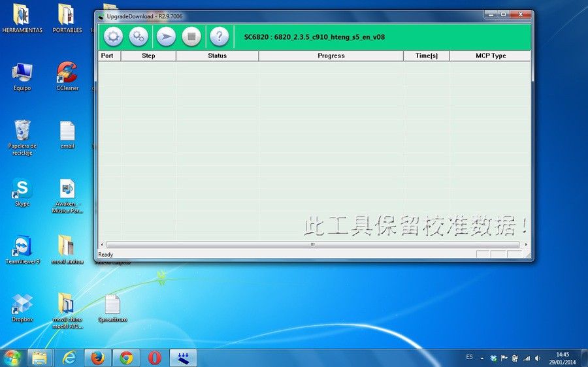Click the horizontal scrollbar thumb
The width and height of the screenshot is (588, 367).
click(313, 245)
